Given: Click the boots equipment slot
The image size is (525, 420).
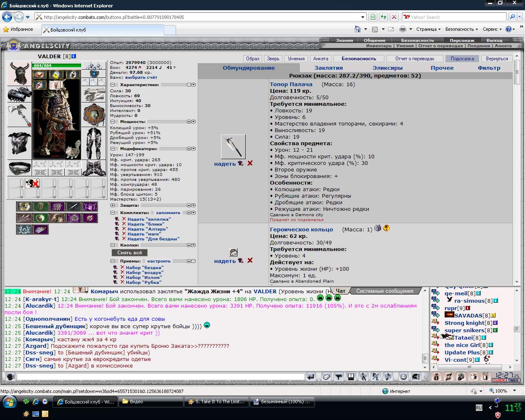Looking at the screenshot, I should pos(94,168).
